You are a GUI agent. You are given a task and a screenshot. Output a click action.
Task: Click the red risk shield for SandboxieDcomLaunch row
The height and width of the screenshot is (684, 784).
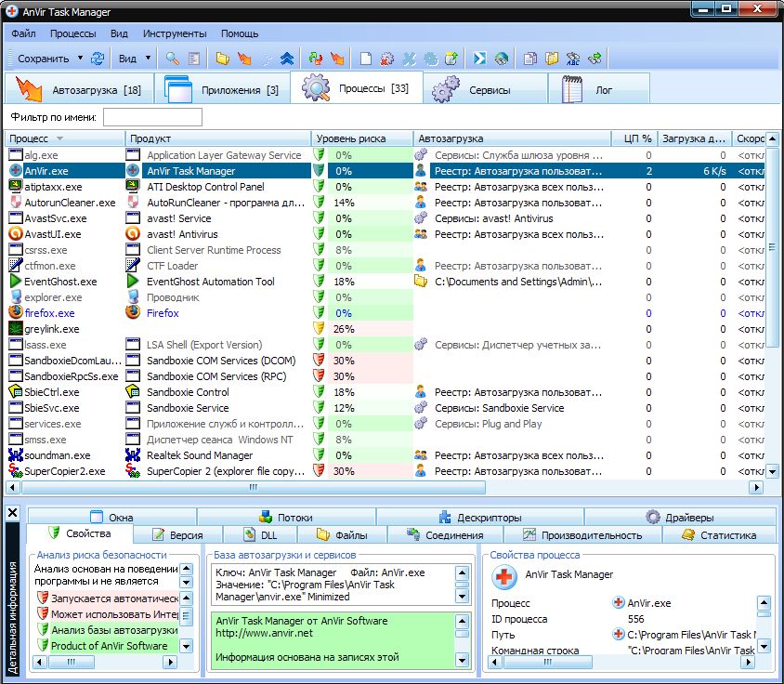[x=319, y=360]
